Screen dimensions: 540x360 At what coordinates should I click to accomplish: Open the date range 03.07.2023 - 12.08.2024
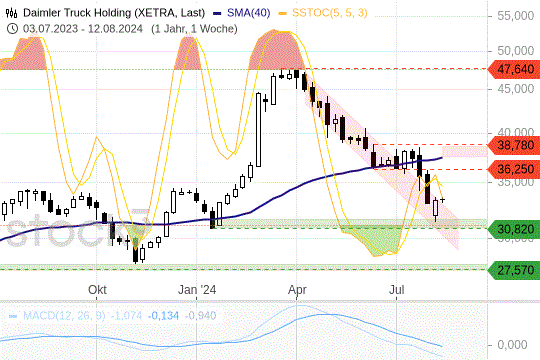[x=83, y=29]
